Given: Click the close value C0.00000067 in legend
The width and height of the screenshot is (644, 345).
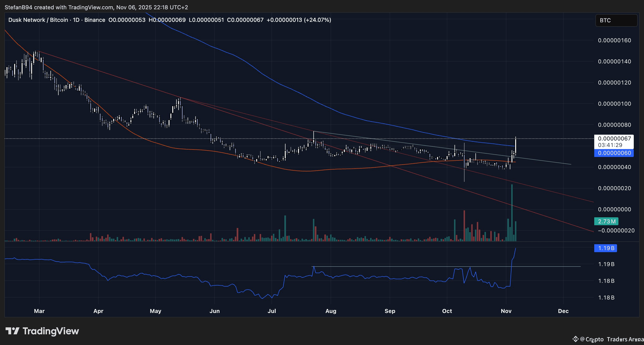Looking at the screenshot, I should [x=245, y=20].
